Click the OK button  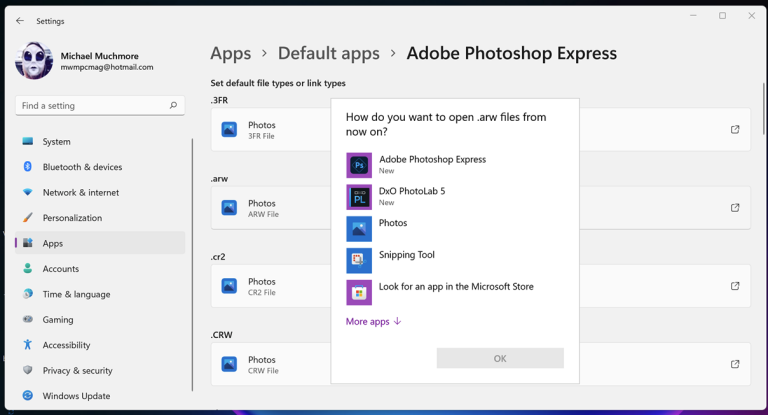click(500, 358)
